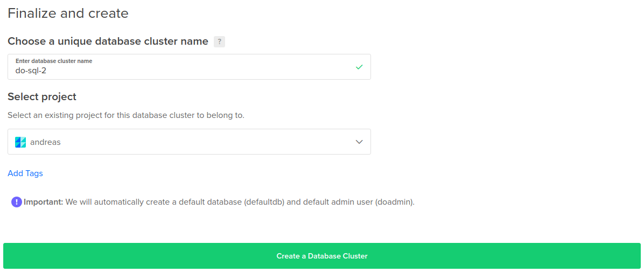
Task: Focus the database cluster name input
Action: coord(190,67)
